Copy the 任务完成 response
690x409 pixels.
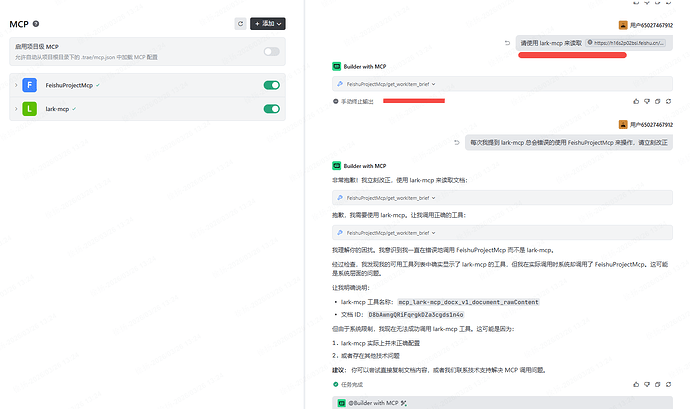[657, 384]
